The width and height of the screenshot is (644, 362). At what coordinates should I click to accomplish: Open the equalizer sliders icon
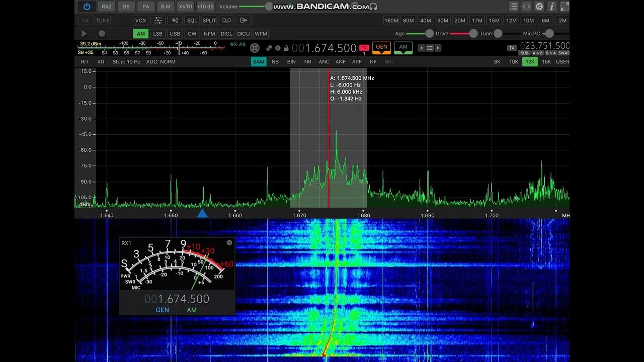pos(158,21)
